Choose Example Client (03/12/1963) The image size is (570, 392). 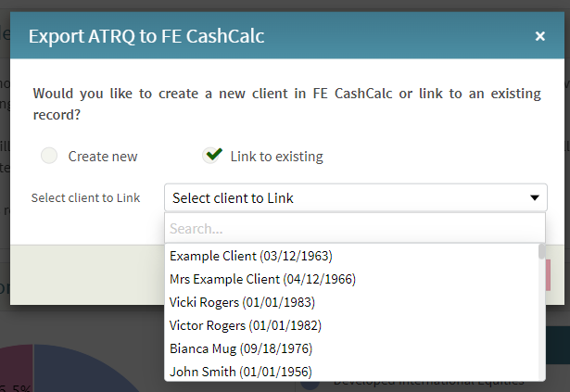pyautogui.click(x=351, y=256)
